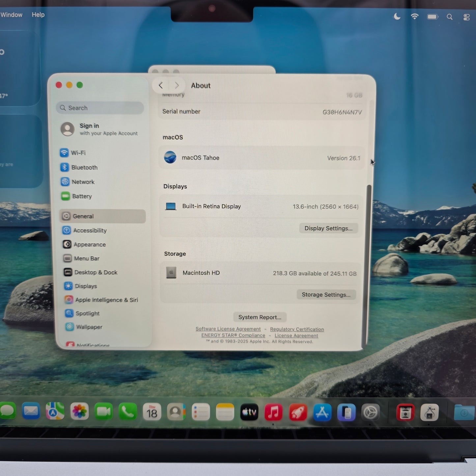Launch Music from the Dock
The width and height of the screenshot is (476, 476).
click(273, 412)
